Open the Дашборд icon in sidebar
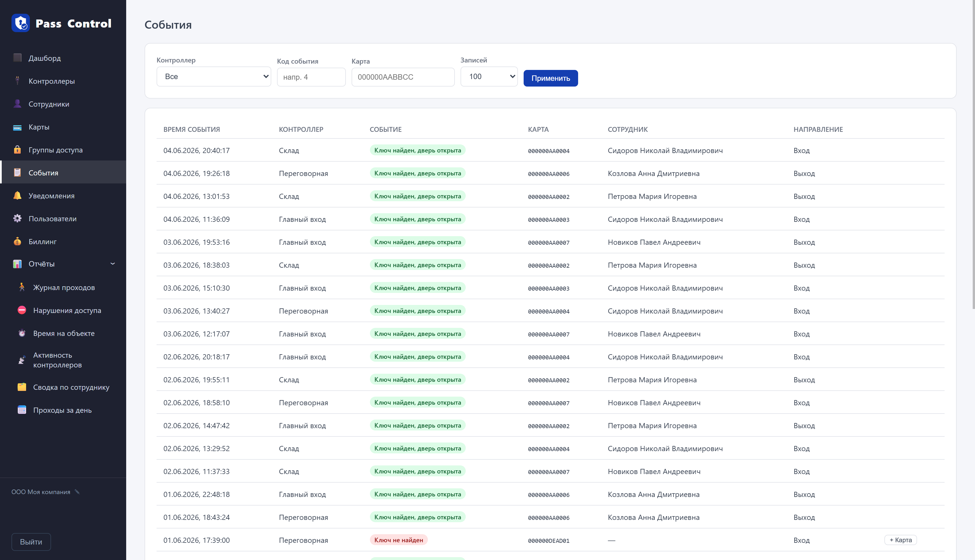 click(x=17, y=58)
